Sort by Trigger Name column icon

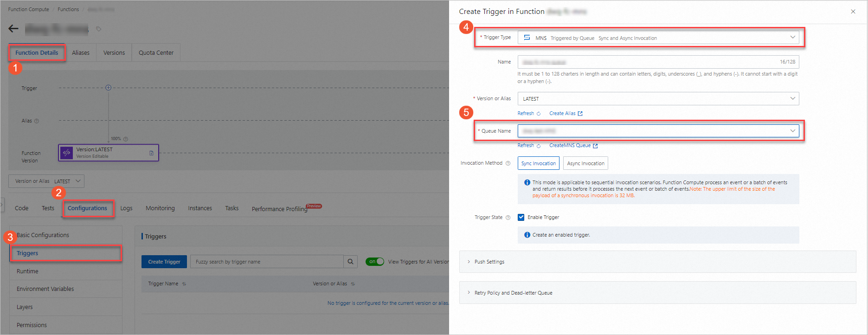[x=184, y=284]
